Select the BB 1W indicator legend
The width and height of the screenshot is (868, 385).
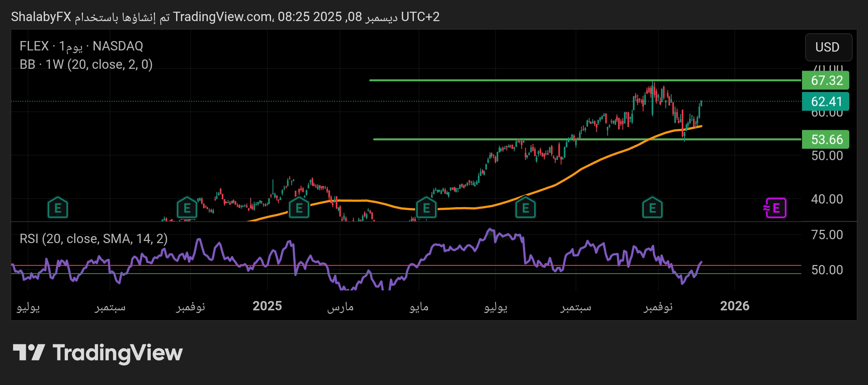point(86,64)
